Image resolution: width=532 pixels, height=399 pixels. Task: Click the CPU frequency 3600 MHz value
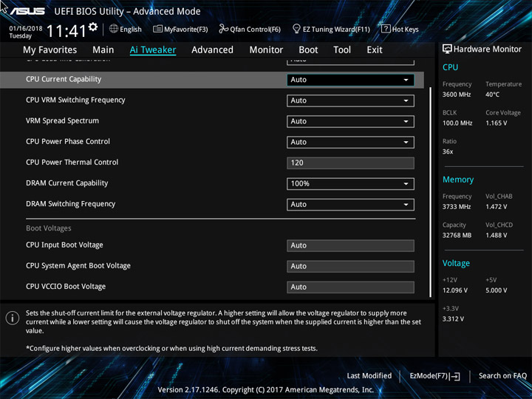tap(457, 95)
